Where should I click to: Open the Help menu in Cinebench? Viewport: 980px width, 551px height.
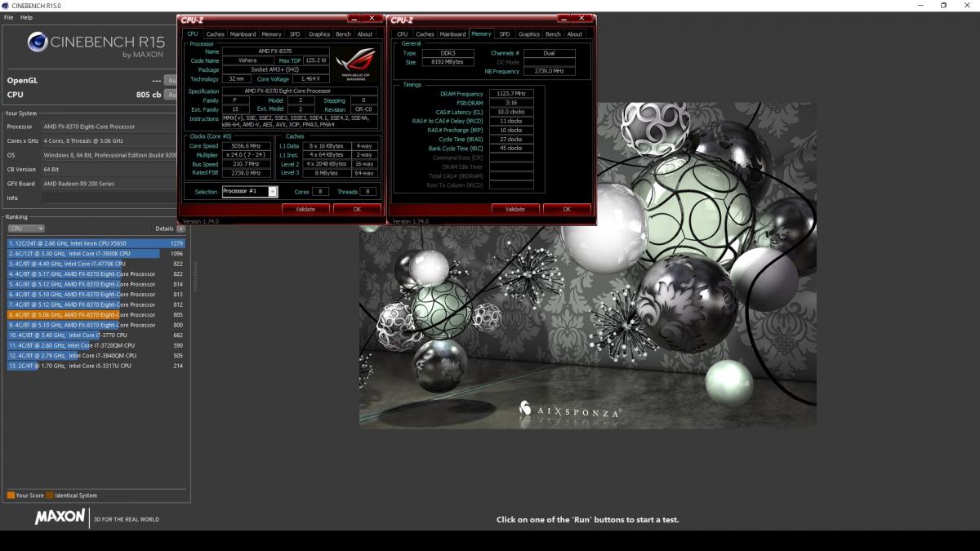click(27, 17)
